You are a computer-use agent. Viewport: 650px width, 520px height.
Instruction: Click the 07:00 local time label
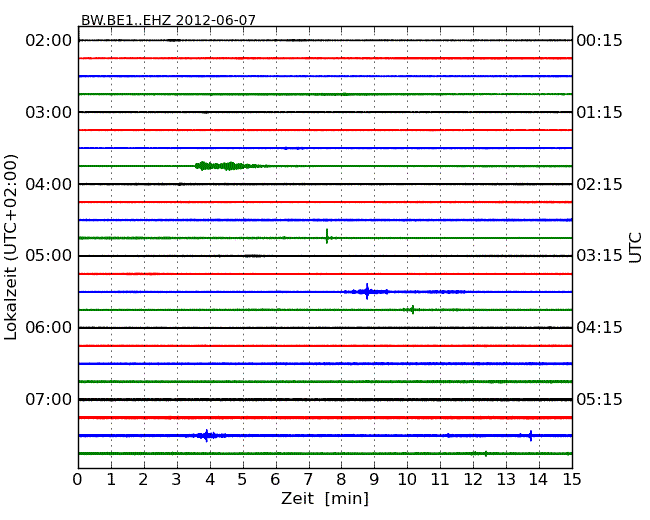click(x=49, y=400)
